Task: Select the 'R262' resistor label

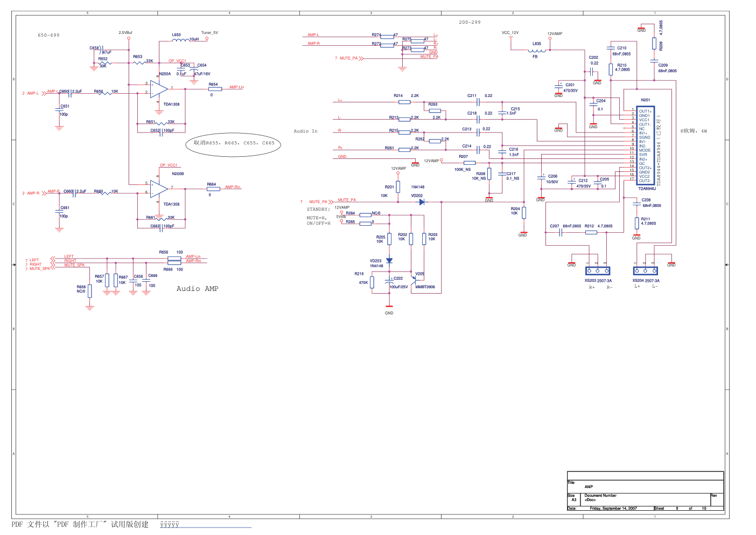Action: coord(420,139)
